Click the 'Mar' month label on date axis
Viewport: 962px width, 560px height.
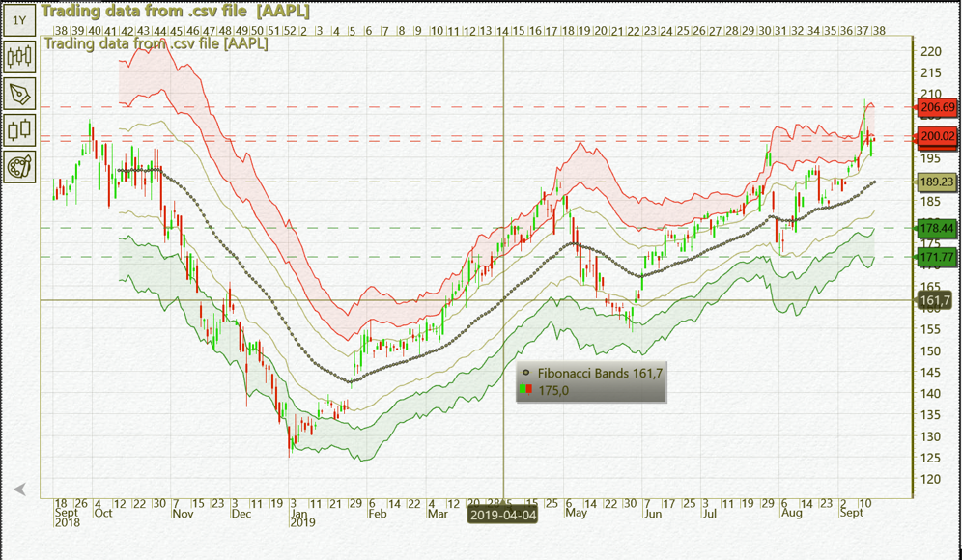pyautogui.click(x=438, y=513)
